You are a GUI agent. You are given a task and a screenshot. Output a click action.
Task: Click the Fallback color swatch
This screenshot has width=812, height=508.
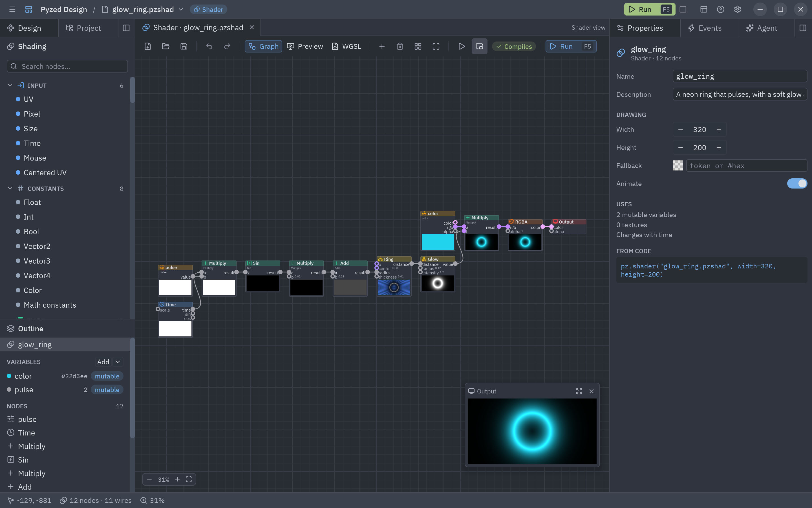pos(678,165)
